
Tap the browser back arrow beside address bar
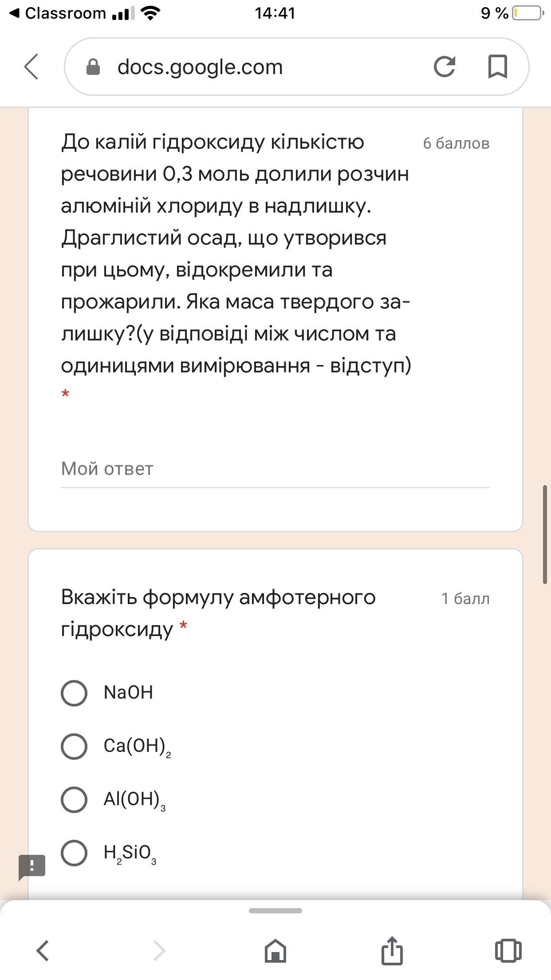pos(31,67)
